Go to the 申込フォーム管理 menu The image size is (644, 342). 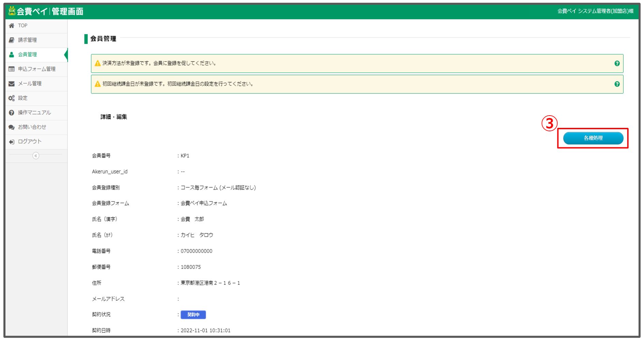pyautogui.click(x=37, y=69)
